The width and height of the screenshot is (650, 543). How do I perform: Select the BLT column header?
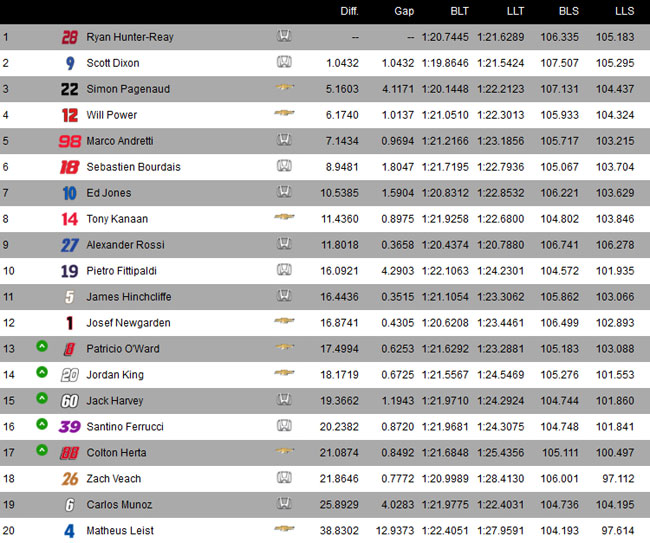(x=459, y=11)
